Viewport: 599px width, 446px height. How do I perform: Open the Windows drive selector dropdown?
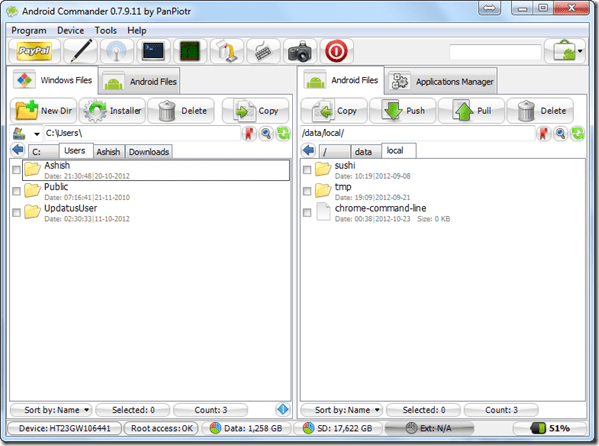pos(37,134)
